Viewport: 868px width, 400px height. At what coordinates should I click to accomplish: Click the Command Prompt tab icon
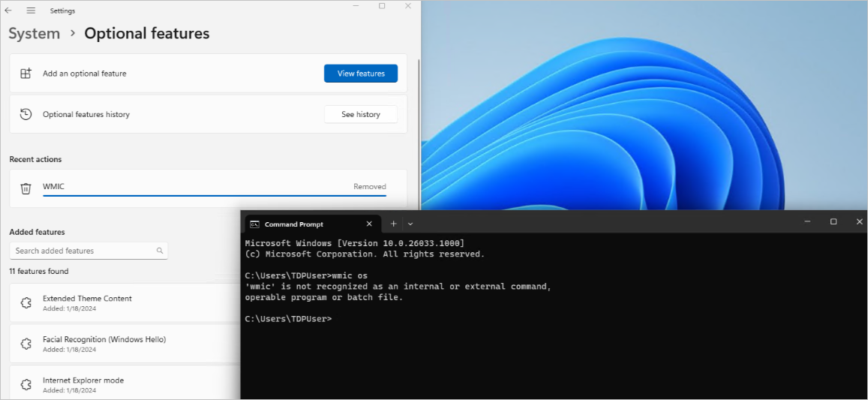pos(254,224)
